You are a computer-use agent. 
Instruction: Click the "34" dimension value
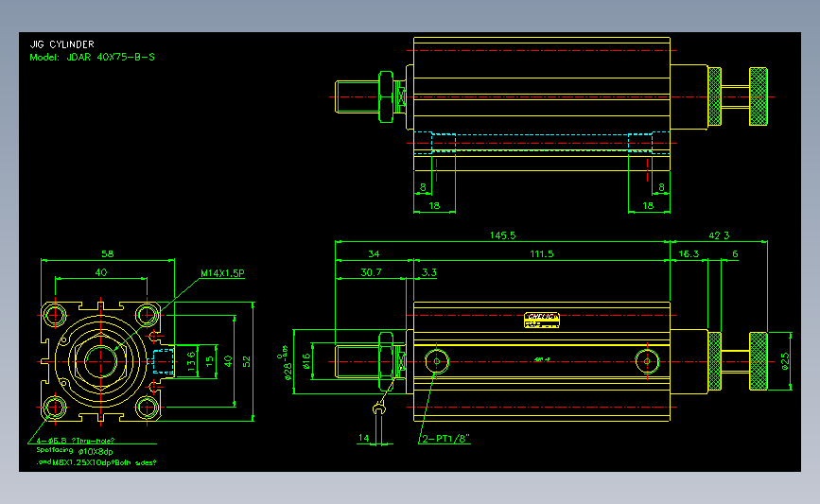374,253
